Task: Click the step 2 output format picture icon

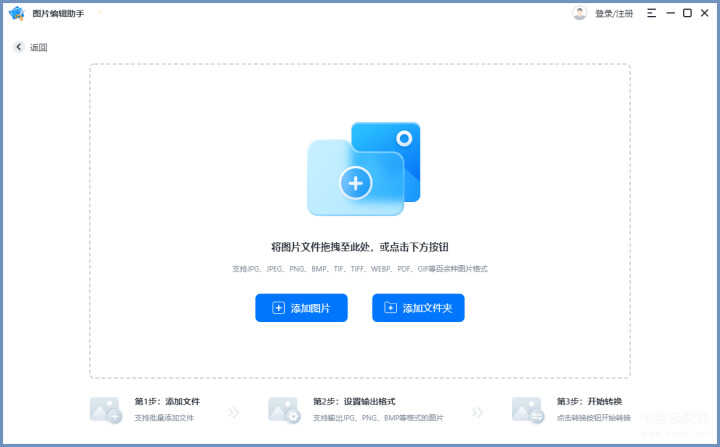Action: click(284, 410)
